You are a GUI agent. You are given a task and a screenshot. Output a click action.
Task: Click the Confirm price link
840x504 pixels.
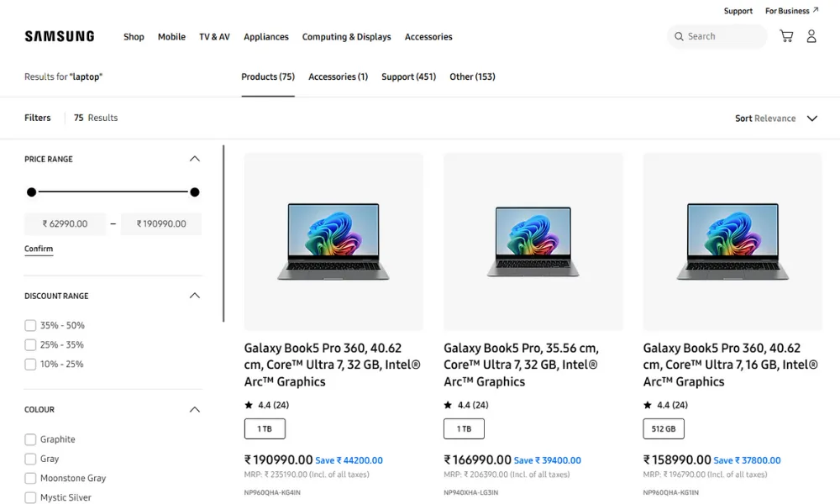(39, 249)
